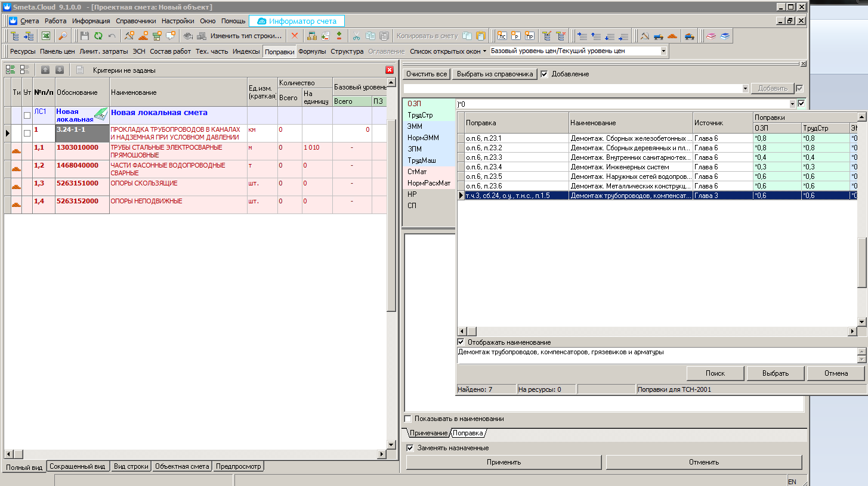Switch to Примечание tab

click(x=428, y=433)
